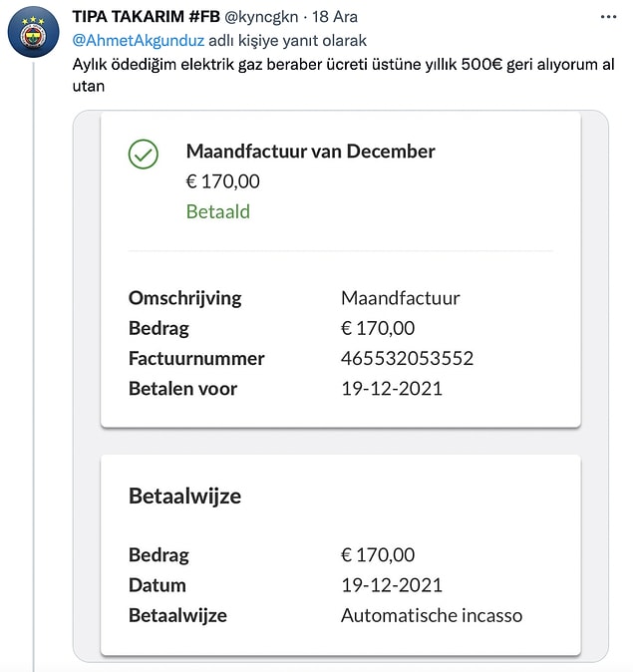The height and width of the screenshot is (672, 633).
Task: Click the Bedrag value in Betaalwijze card
Action: 378,555
